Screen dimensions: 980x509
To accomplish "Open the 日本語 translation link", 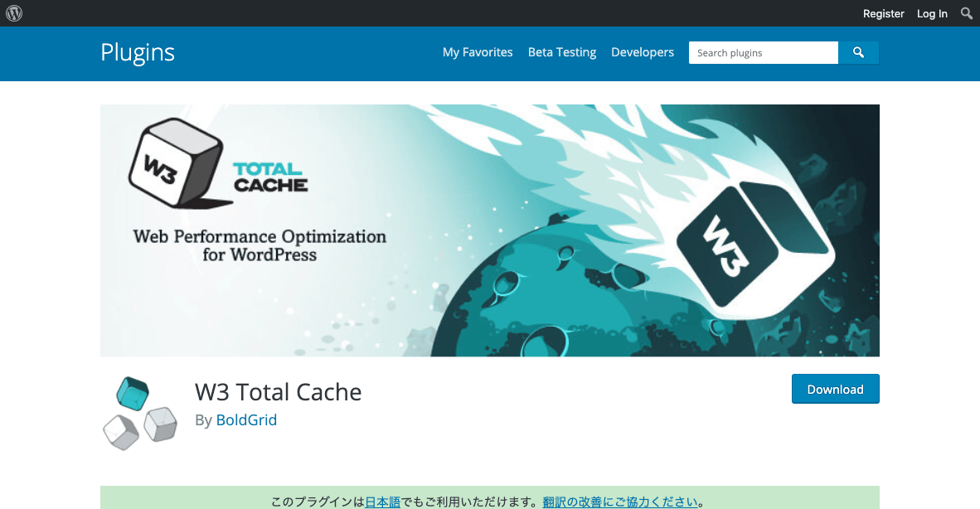I will point(382,501).
